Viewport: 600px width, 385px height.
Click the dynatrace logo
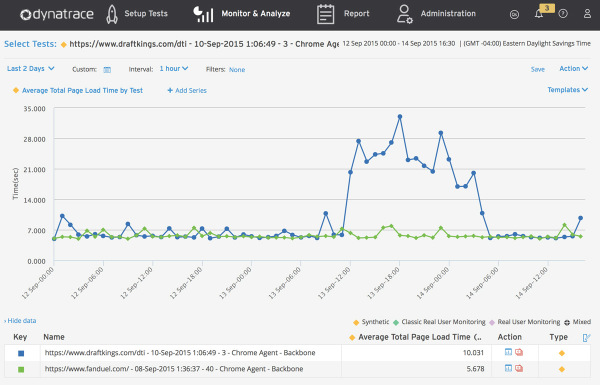click(x=57, y=14)
